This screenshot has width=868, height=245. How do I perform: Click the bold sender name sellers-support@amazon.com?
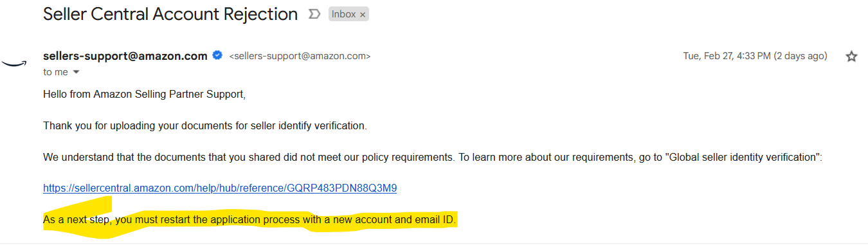tap(125, 56)
